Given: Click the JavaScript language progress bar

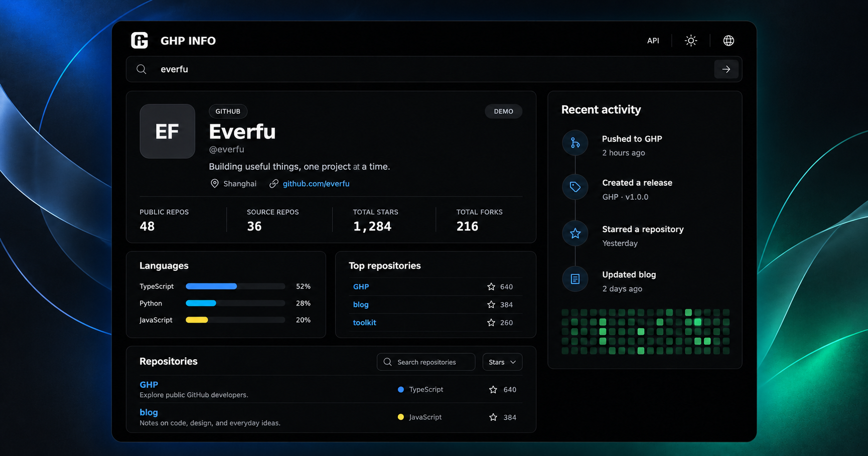Looking at the screenshot, I should pyautogui.click(x=235, y=320).
